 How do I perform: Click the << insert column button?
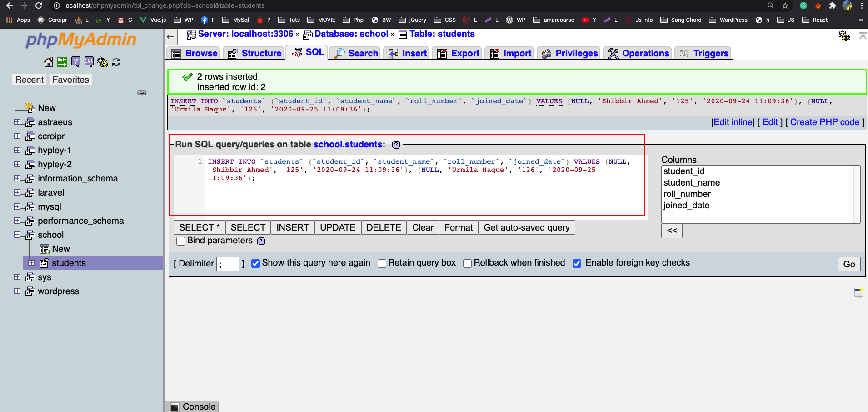click(x=672, y=231)
